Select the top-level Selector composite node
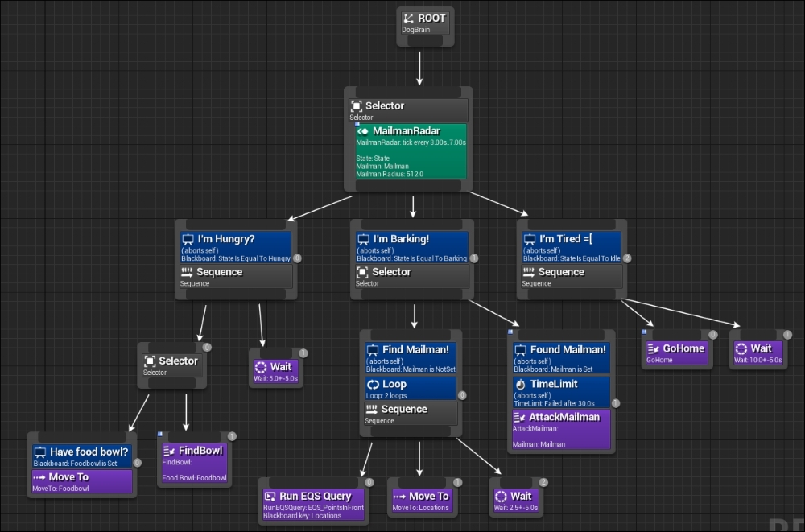The image size is (805, 532). 409,110
